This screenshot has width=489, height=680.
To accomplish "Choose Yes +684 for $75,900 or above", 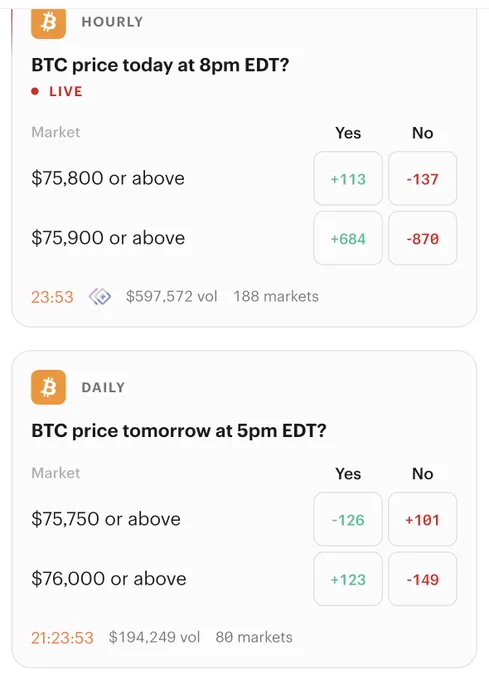I will [x=348, y=238].
